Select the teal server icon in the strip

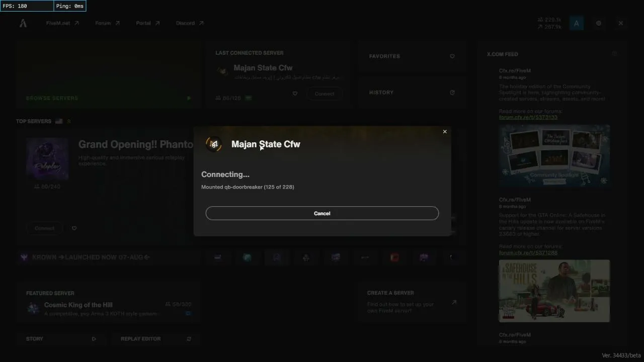[247, 257]
